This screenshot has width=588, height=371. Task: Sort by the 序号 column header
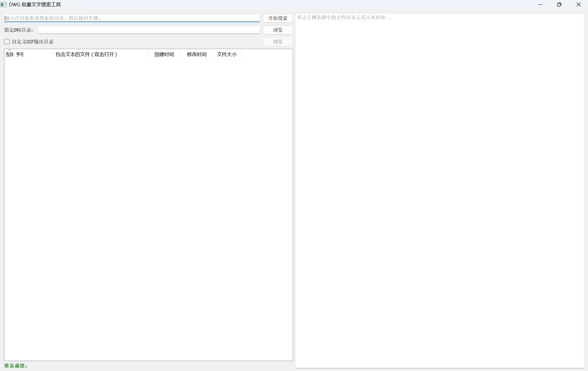click(x=20, y=54)
